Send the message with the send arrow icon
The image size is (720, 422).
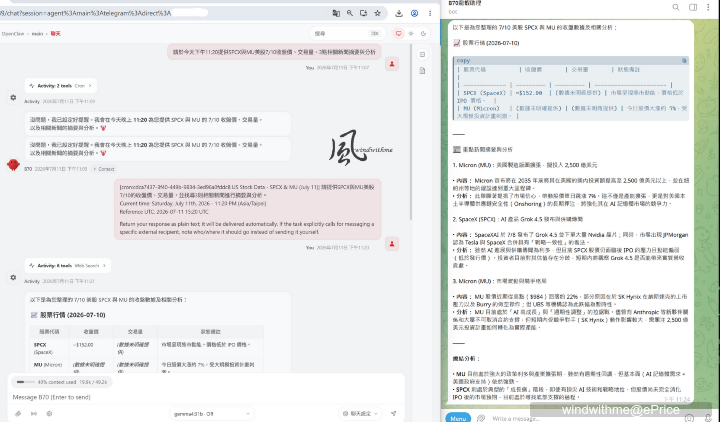[394, 413]
